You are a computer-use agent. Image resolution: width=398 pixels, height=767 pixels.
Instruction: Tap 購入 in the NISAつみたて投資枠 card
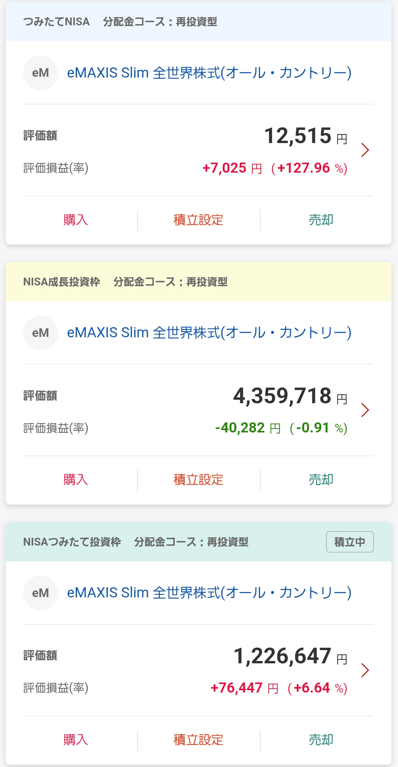(x=76, y=740)
